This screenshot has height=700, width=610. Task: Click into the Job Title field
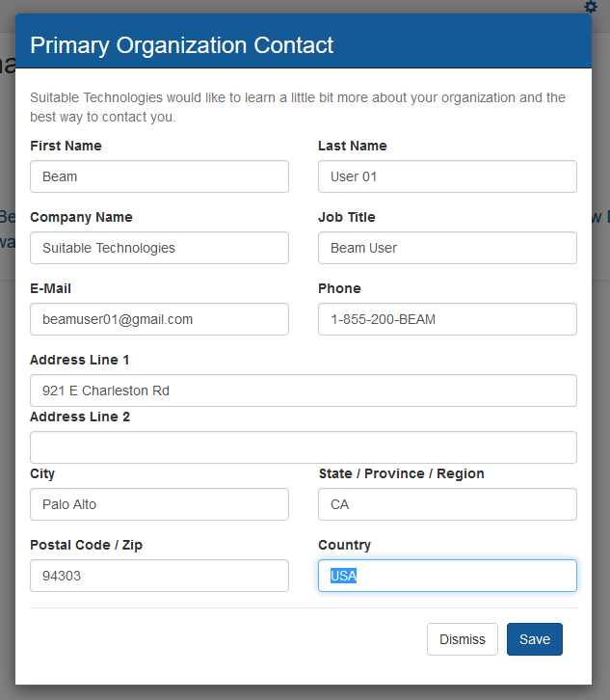[x=447, y=248]
